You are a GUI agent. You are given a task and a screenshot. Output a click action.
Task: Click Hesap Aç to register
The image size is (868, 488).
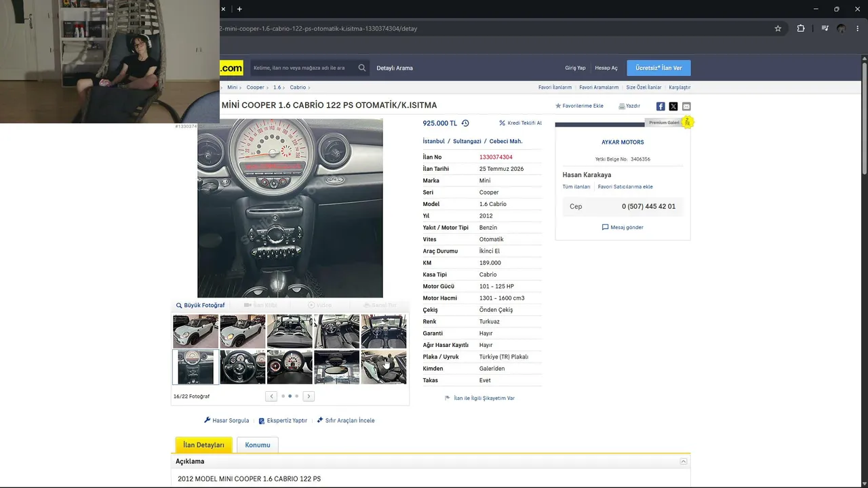pos(606,68)
